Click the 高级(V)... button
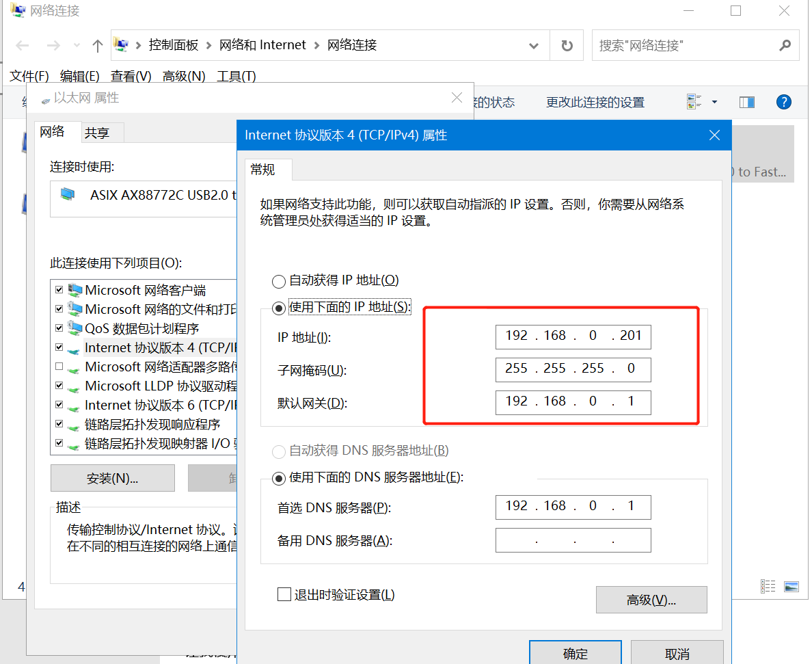The height and width of the screenshot is (664, 812). 651,600
